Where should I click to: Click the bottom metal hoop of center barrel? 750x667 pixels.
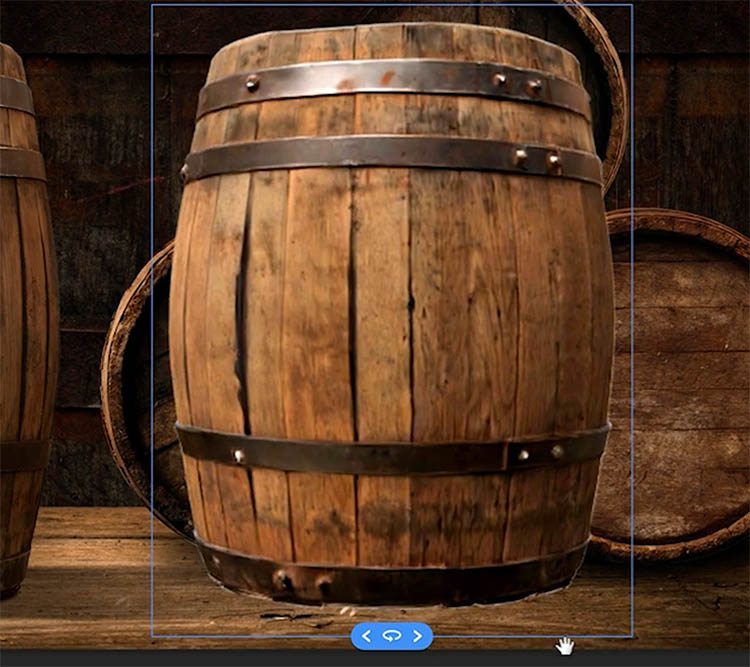[x=390, y=575]
